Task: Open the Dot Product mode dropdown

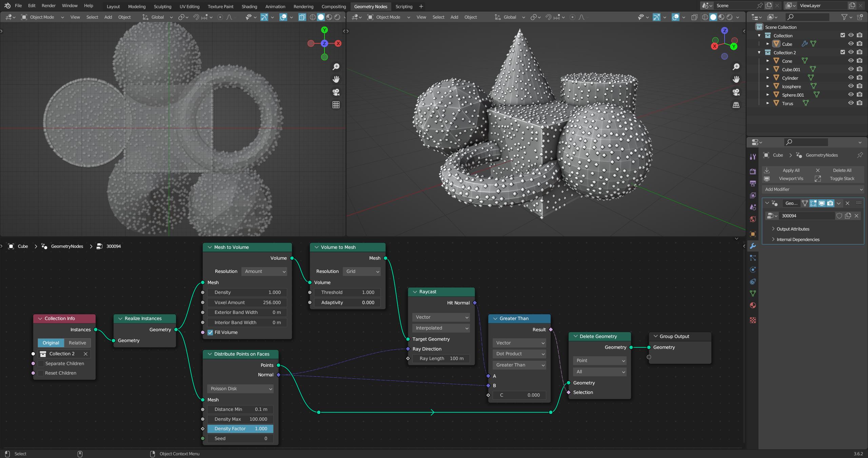Action: pyautogui.click(x=519, y=354)
